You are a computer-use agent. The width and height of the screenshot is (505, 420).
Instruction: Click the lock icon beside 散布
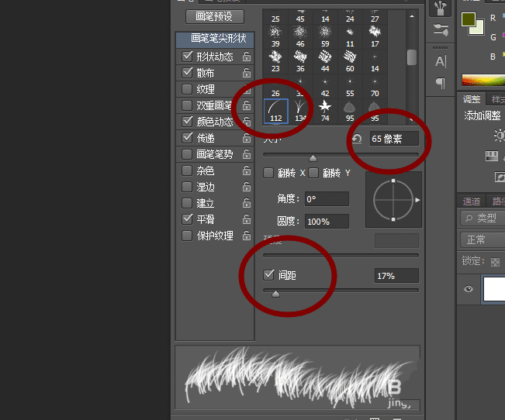coord(247,73)
